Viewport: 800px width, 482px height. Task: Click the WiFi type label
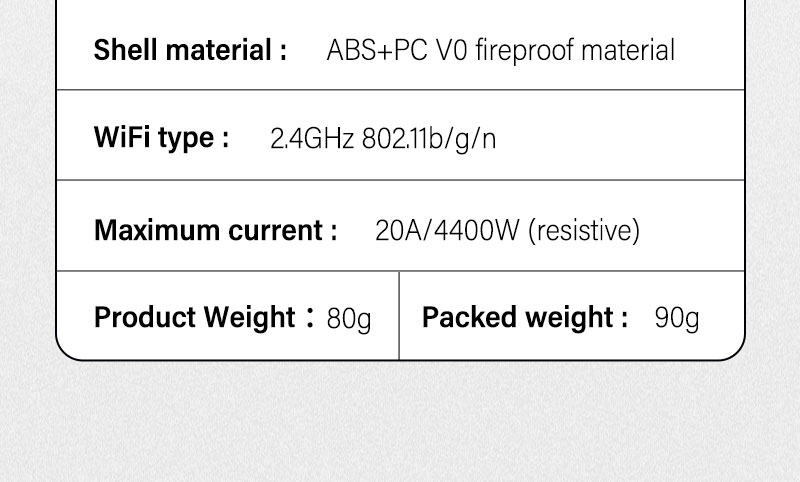pos(162,139)
